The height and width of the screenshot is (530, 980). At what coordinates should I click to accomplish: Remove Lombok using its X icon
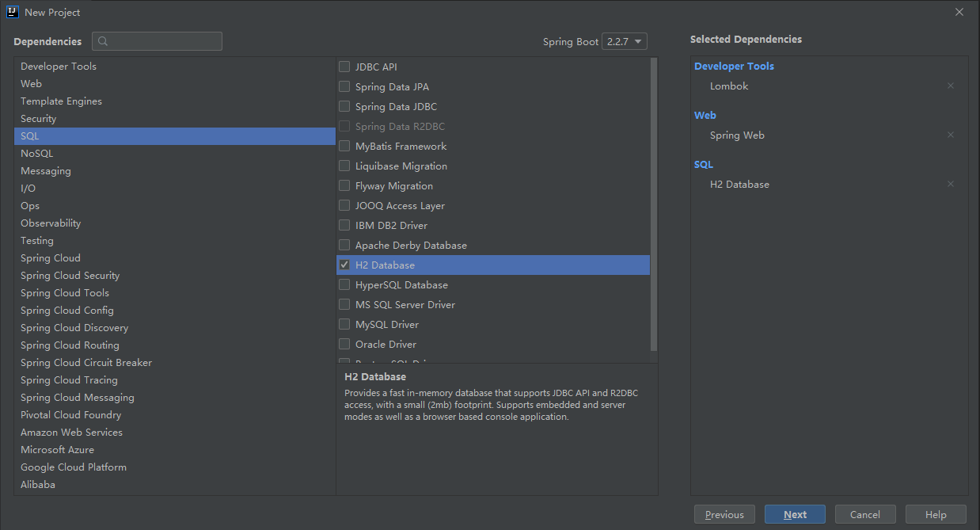pyautogui.click(x=950, y=86)
